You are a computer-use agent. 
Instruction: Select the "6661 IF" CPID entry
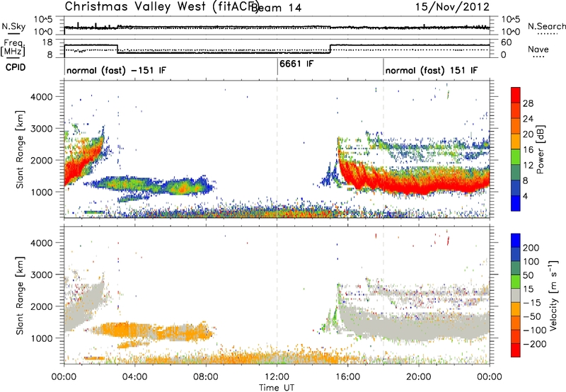pyautogui.click(x=296, y=64)
